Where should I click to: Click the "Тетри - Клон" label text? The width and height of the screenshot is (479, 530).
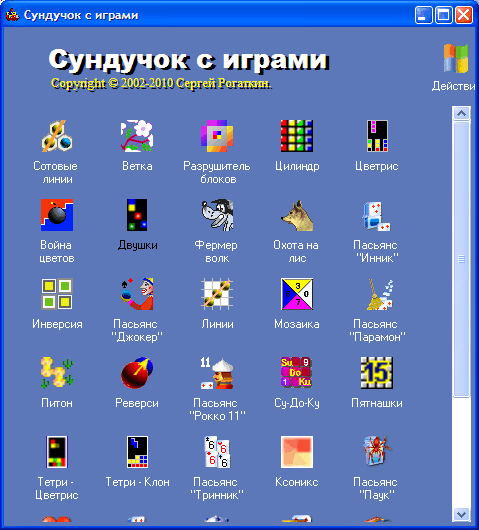(138, 482)
